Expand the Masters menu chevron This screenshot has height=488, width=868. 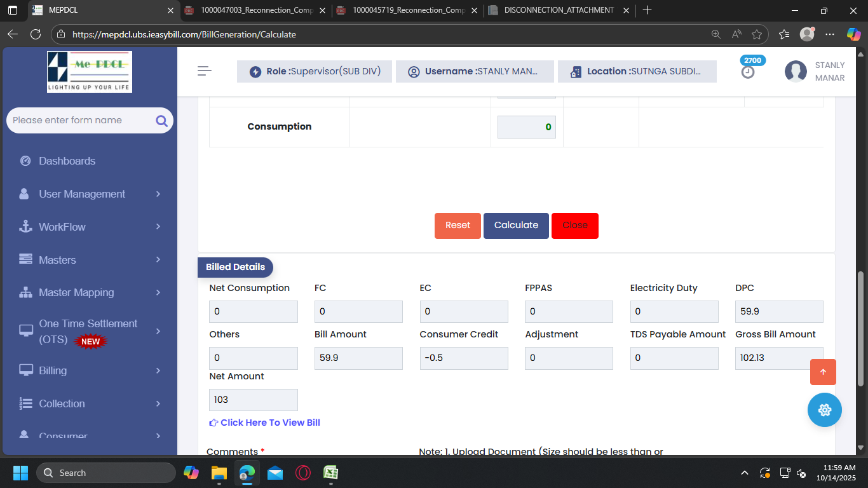(158, 259)
